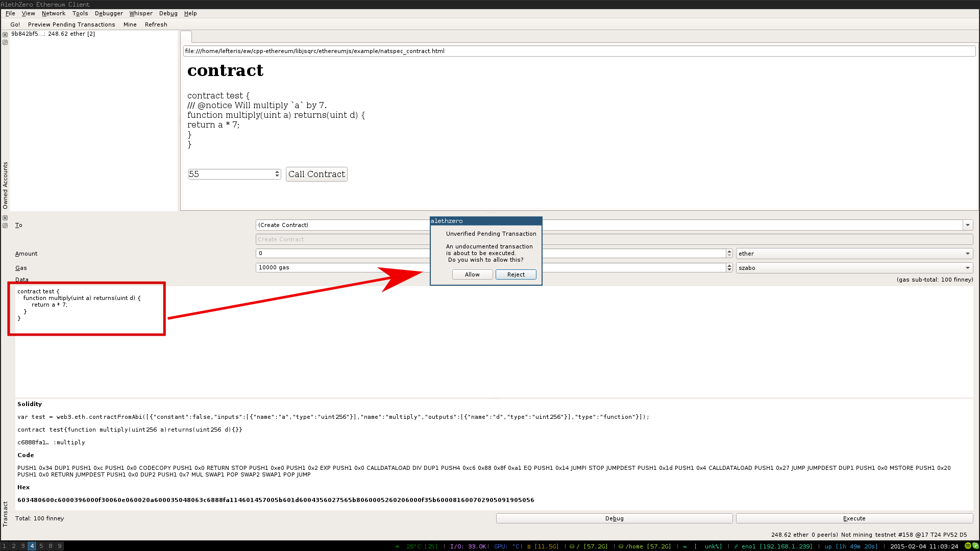Click the blank browser tab

[186, 37]
